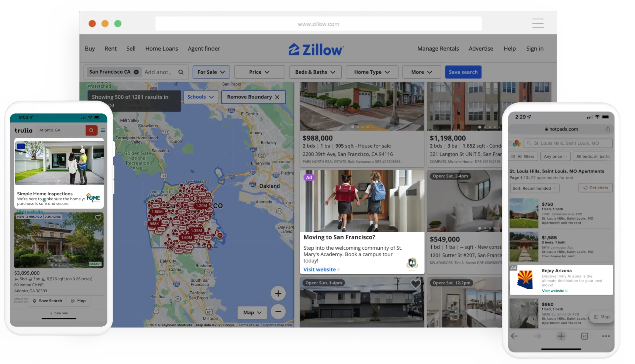Favorite the $1,585 Hotpads listing
This screenshot has width=635, height=364.
(532, 237)
